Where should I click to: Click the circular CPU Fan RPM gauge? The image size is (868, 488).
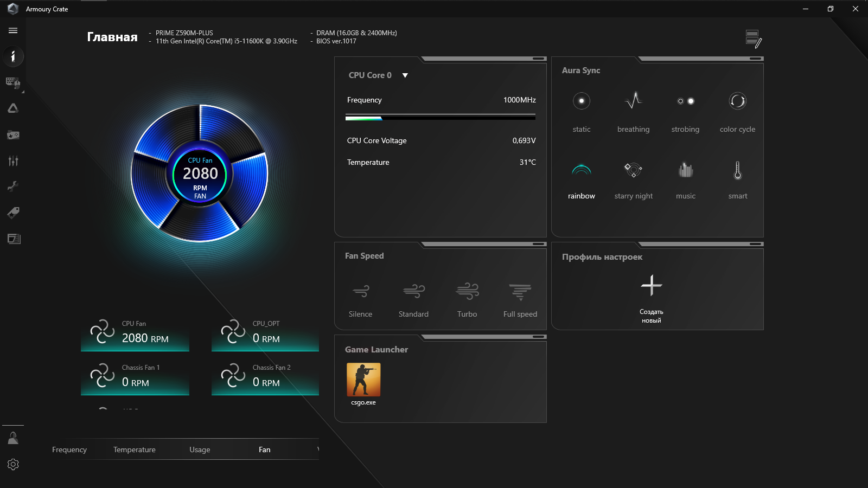200,174
